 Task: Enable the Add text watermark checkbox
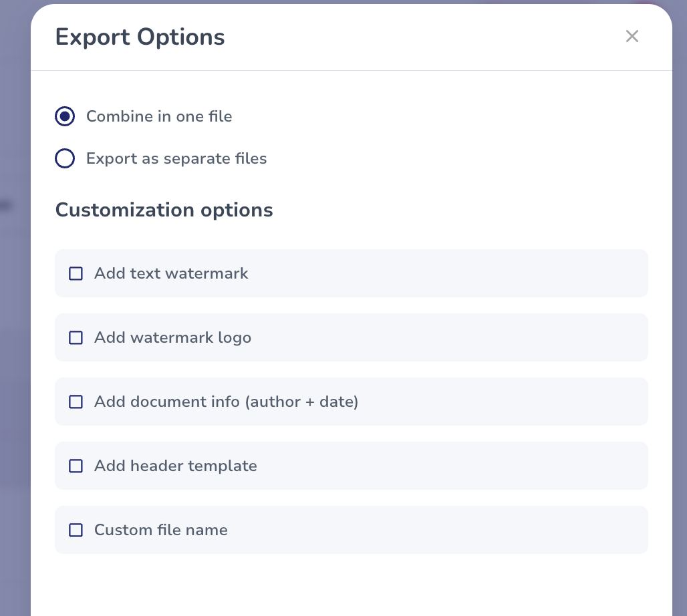pos(76,273)
